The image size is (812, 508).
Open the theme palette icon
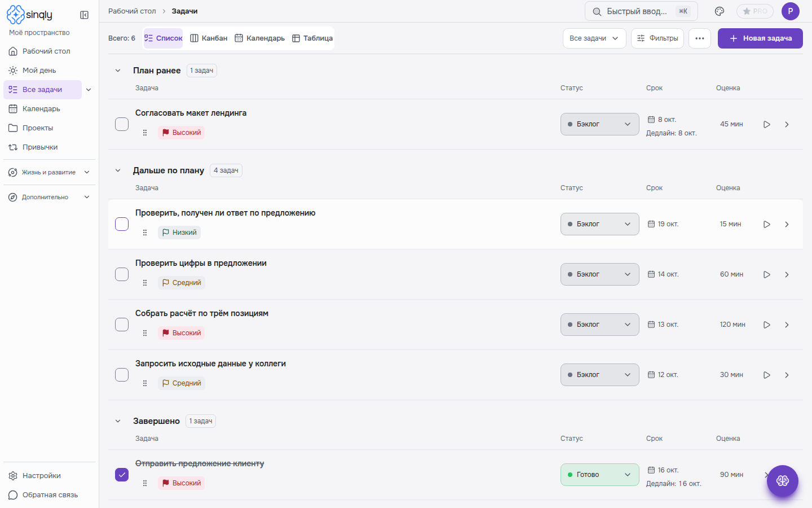(x=720, y=11)
